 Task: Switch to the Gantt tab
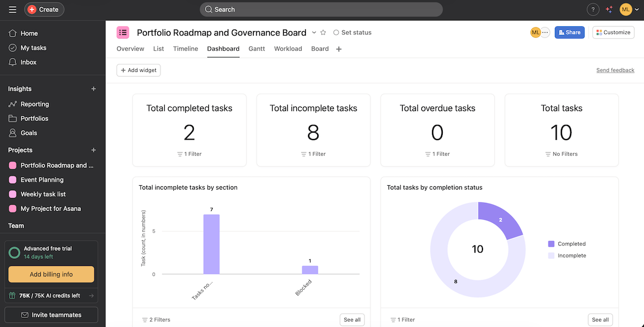pos(257,48)
